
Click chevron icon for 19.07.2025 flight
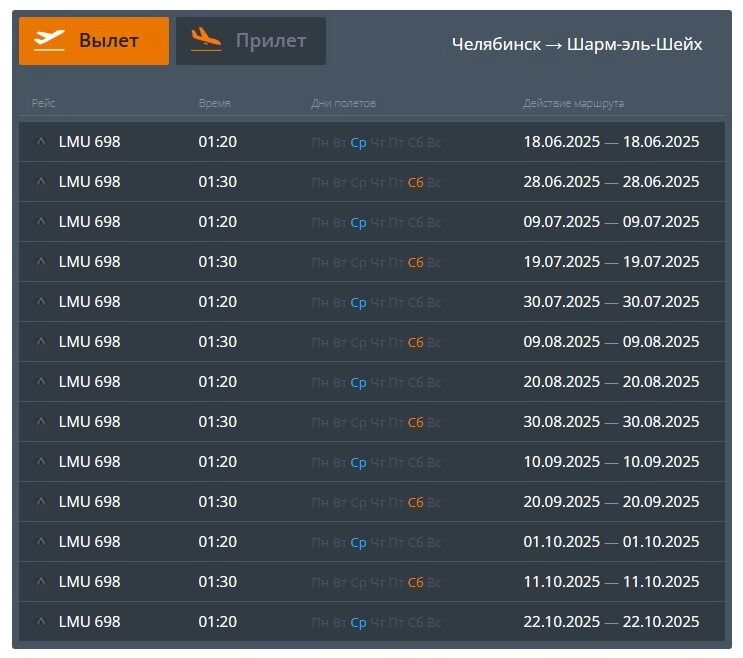(41, 262)
